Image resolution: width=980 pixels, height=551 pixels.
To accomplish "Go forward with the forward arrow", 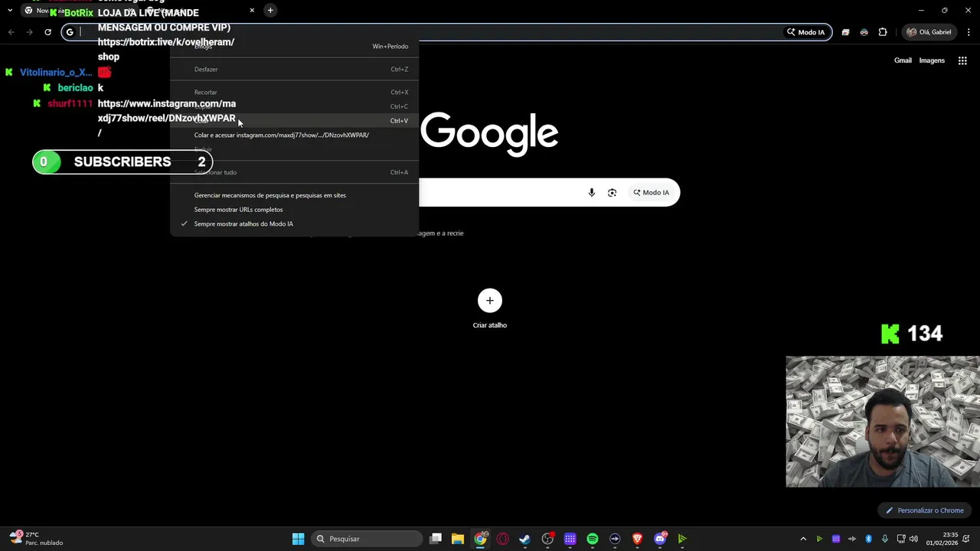I will [29, 32].
